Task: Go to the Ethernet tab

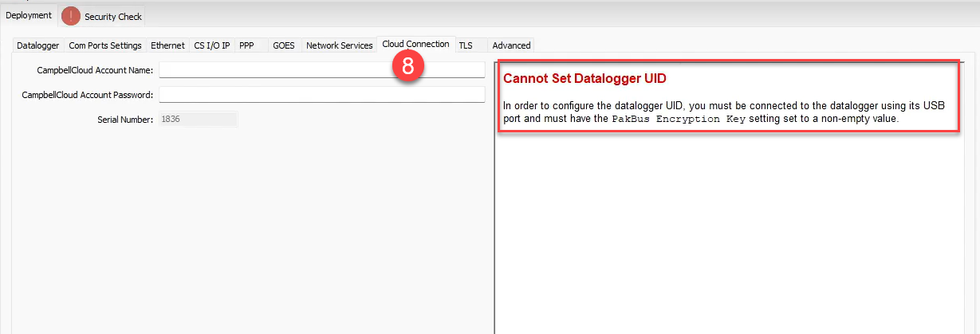Action: pos(167,45)
